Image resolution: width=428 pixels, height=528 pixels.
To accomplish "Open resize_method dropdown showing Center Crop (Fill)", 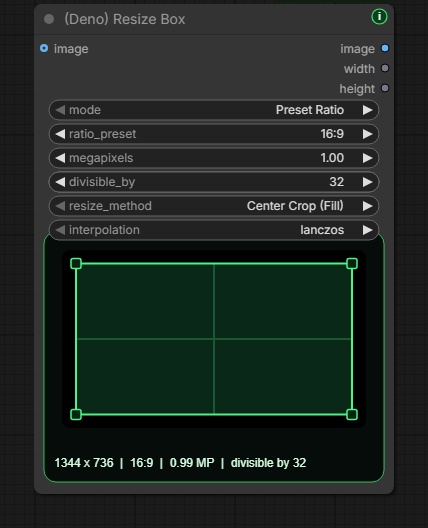I will pyautogui.click(x=214, y=206).
